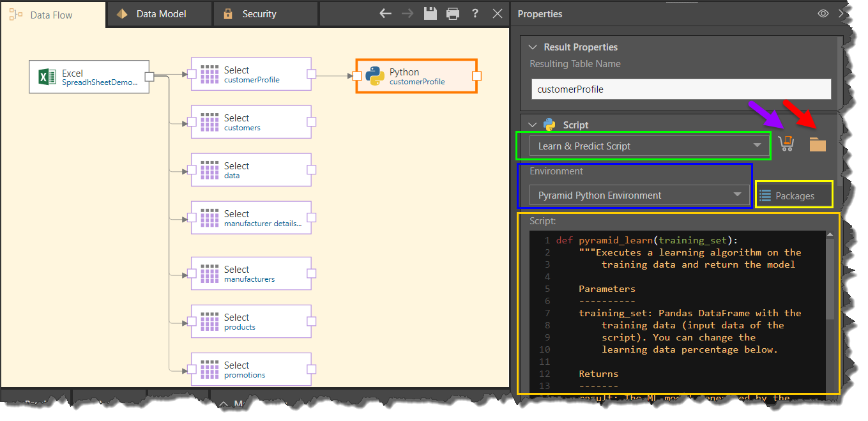Click the Resulting Table Name input field
868x421 pixels.
(x=681, y=89)
